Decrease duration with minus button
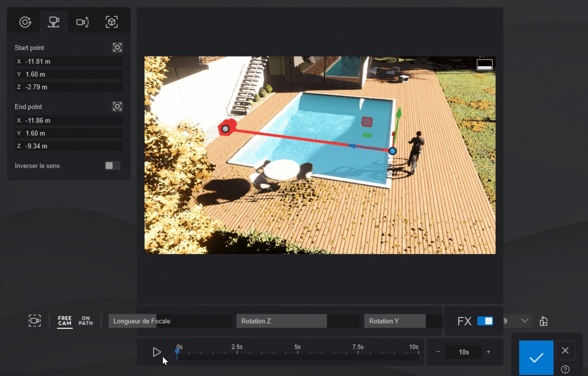 click(438, 352)
